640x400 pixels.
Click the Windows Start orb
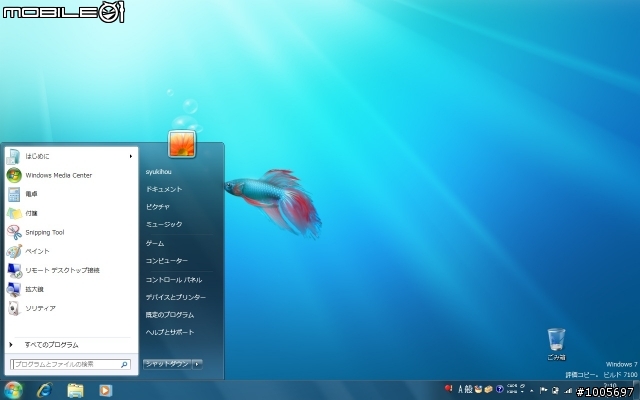point(13,390)
